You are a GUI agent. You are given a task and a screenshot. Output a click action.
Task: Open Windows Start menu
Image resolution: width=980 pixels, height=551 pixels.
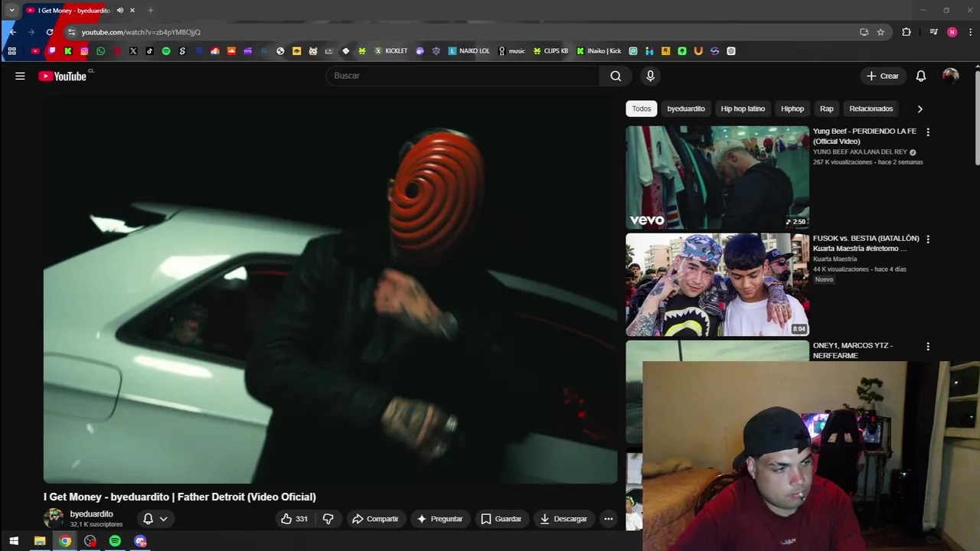click(13, 541)
